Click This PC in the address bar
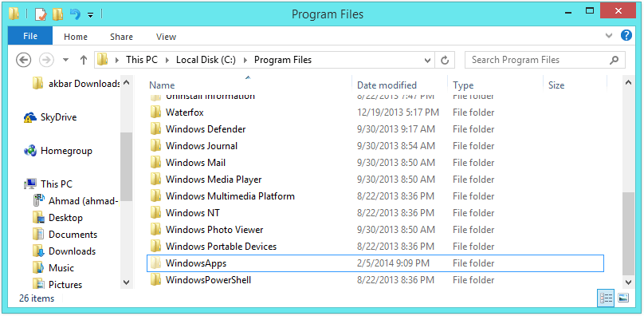Image resolution: width=644 pixels, height=316 pixels. coord(142,60)
